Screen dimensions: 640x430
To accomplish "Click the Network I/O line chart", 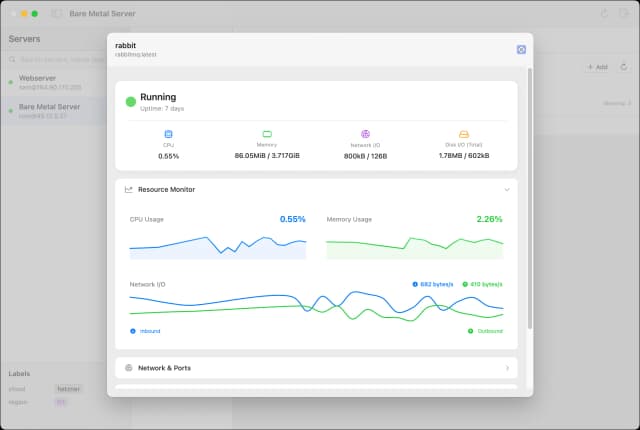I will coord(316,307).
